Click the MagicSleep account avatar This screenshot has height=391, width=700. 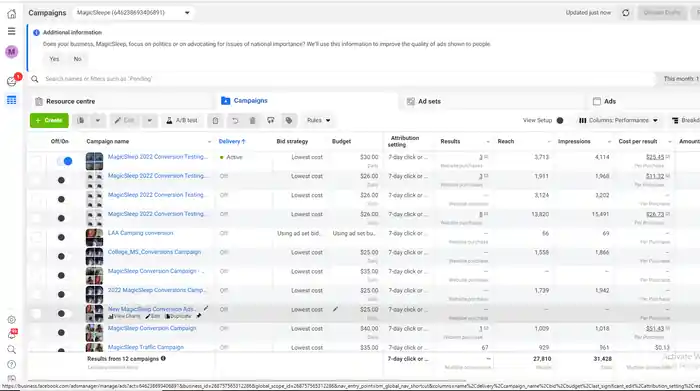pos(12,52)
